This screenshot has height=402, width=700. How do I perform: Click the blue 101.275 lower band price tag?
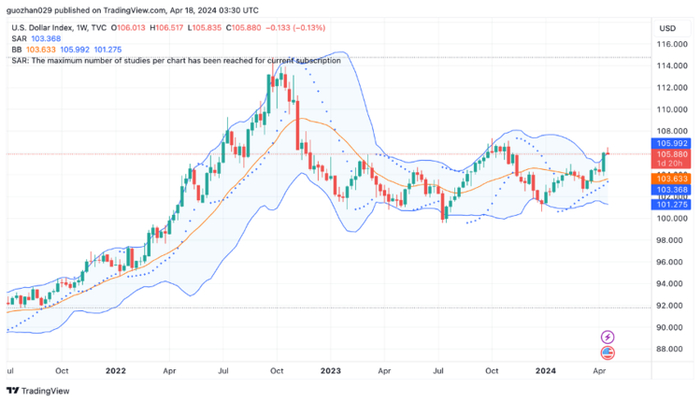click(x=671, y=205)
